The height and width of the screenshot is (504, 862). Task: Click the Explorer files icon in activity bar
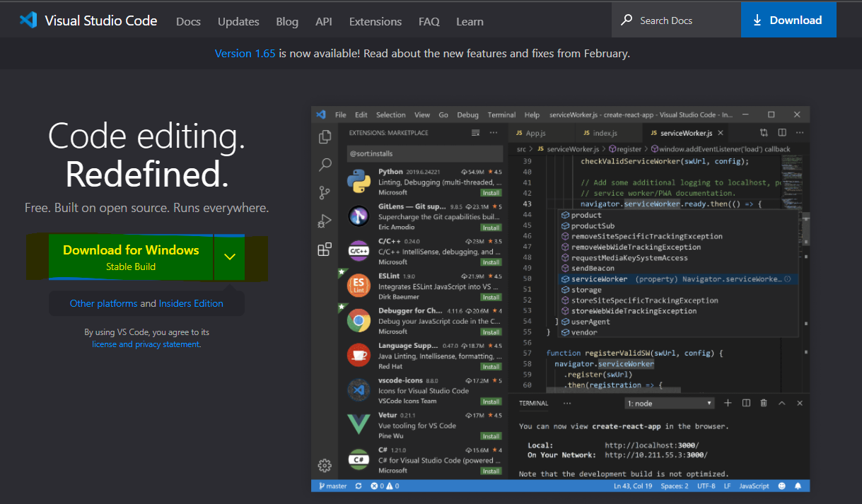coord(325,137)
